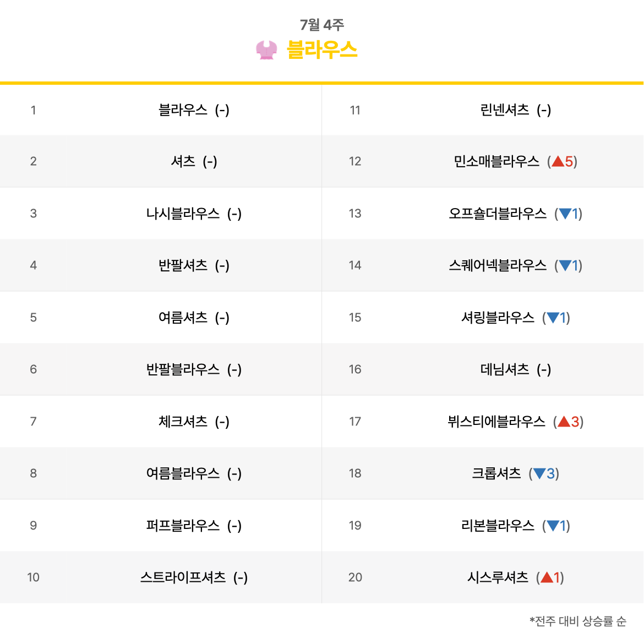The height and width of the screenshot is (644, 644).
Task: Click the red up arrow beside 민소매블라우스
Action: pos(558,161)
